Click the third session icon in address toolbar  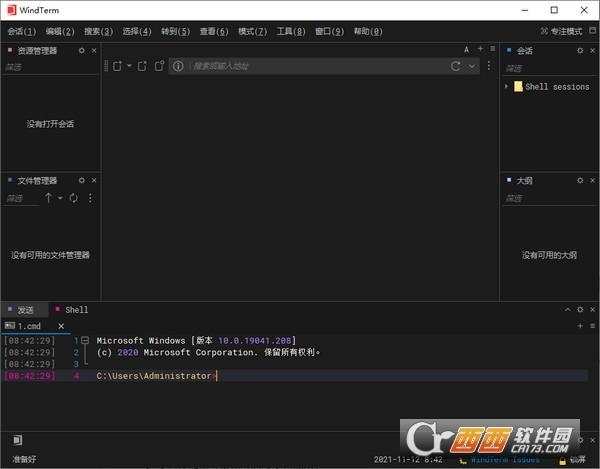pyautogui.click(x=159, y=66)
